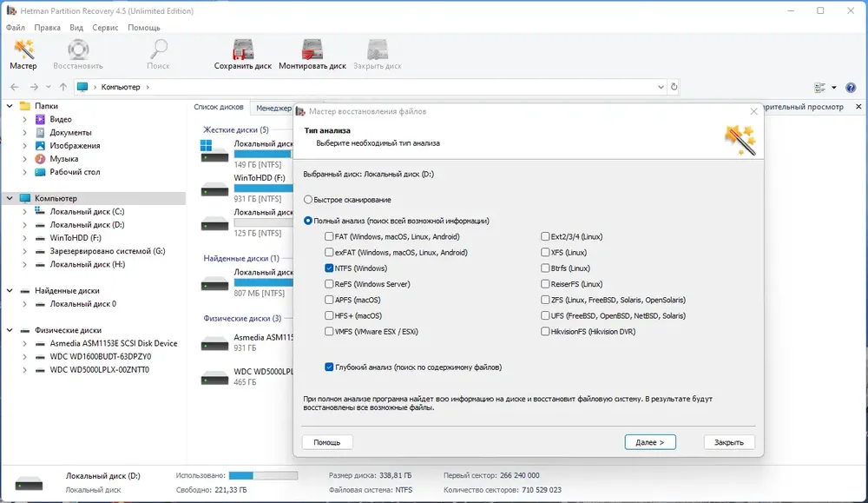Collapse the Найденные диски tree node

click(10, 291)
